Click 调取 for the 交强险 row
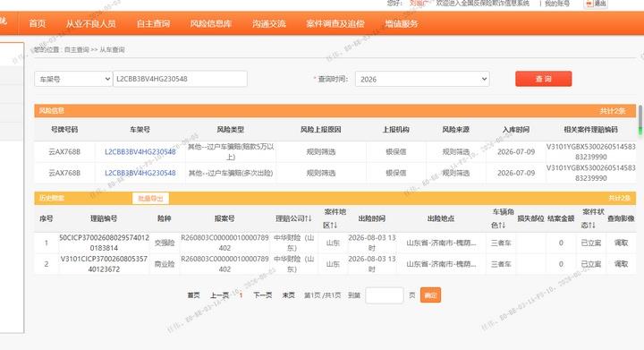The height and width of the screenshot is (350, 644). point(621,243)
